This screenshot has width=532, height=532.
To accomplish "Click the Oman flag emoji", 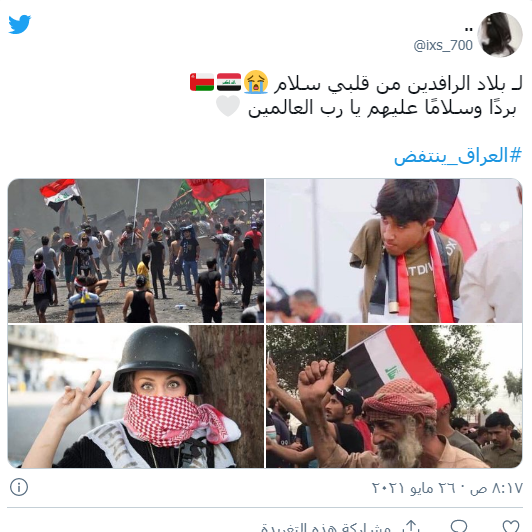I will tap(202, 82).
